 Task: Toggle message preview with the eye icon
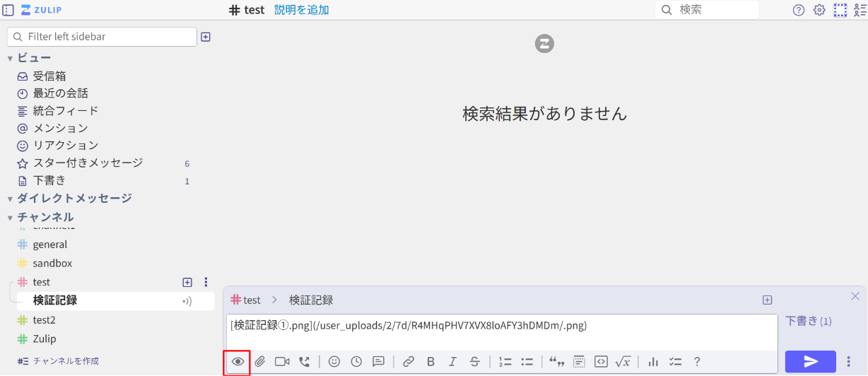[237, 362]
